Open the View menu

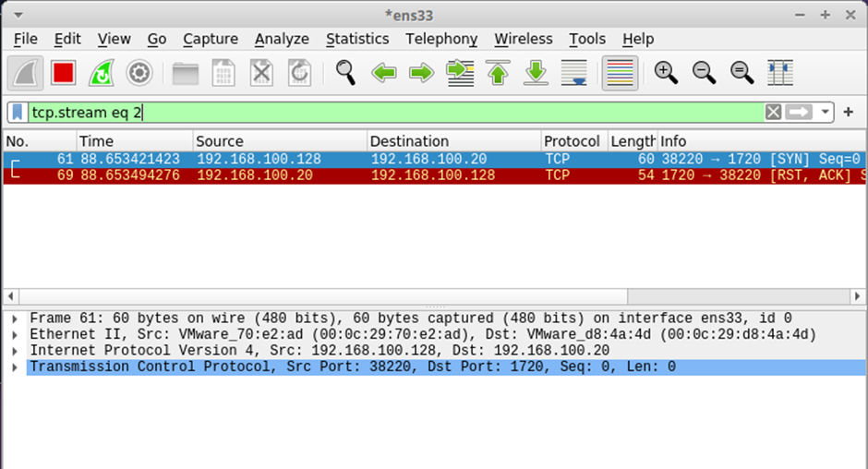pos(114,39)
